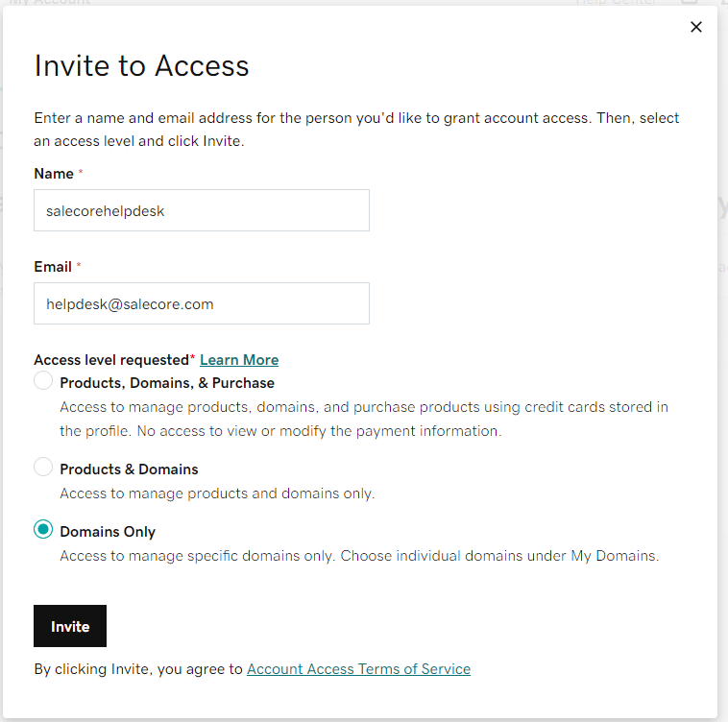Click the instruction paragraph about granting account access
Screen dimensions: 728x722
356,130
